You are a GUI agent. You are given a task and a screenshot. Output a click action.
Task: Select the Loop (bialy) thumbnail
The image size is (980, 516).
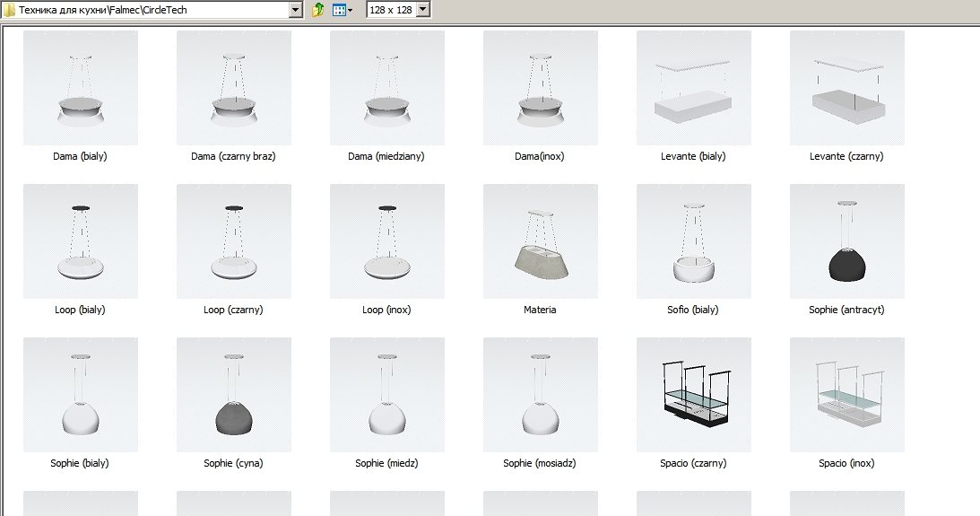pos(81,241)
